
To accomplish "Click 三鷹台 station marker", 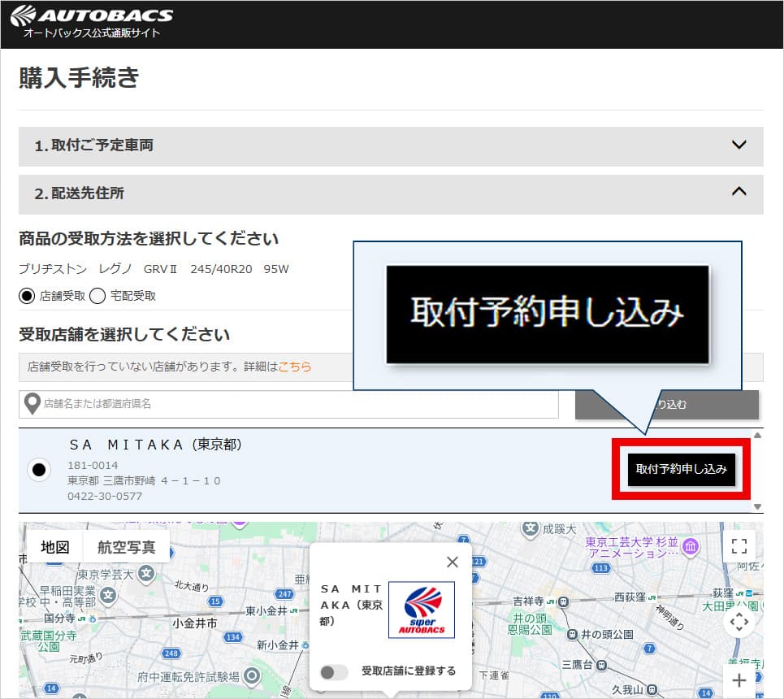I will [602, 666].
